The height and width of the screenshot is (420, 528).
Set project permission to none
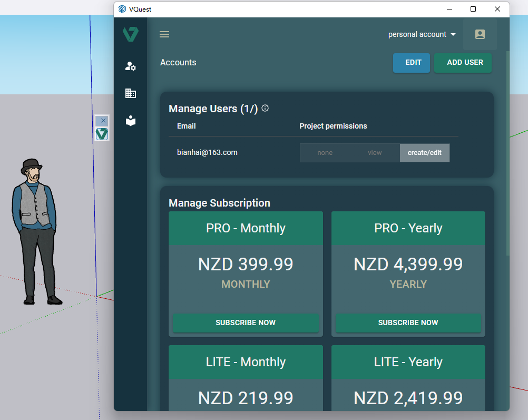pos(325,153)
